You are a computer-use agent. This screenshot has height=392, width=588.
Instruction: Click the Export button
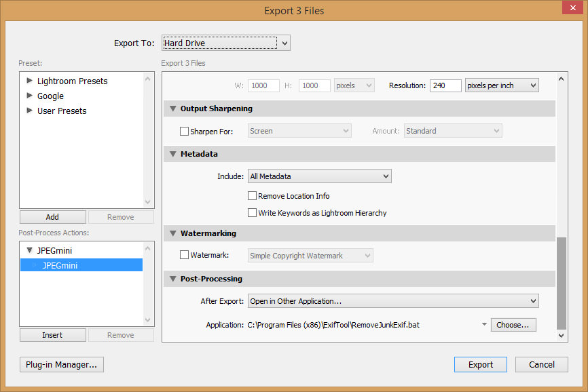tap(480, 364)
